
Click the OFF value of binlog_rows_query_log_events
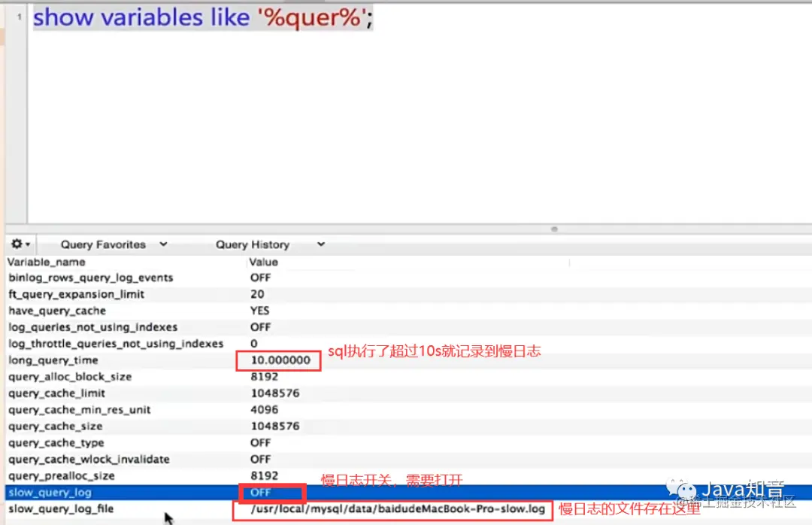coord(260,278)
